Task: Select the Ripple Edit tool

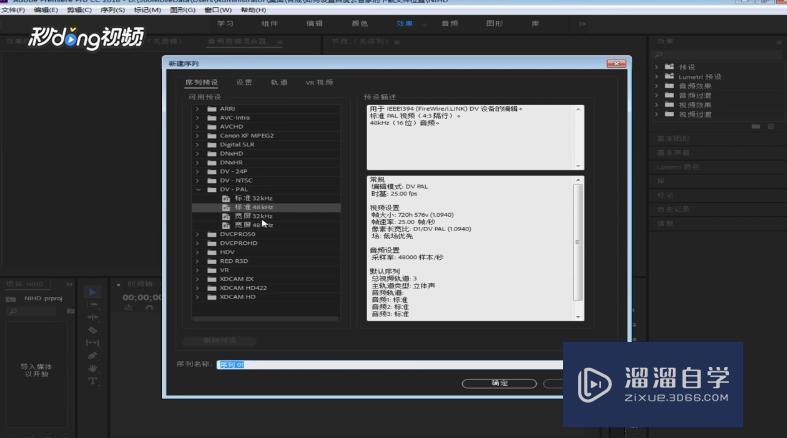Action: [x=92, y=317]
